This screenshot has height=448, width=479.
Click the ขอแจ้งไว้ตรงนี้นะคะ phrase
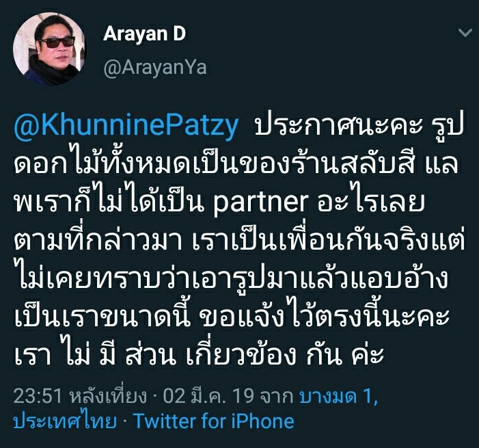pyautogui.click(x=324, y=316)
